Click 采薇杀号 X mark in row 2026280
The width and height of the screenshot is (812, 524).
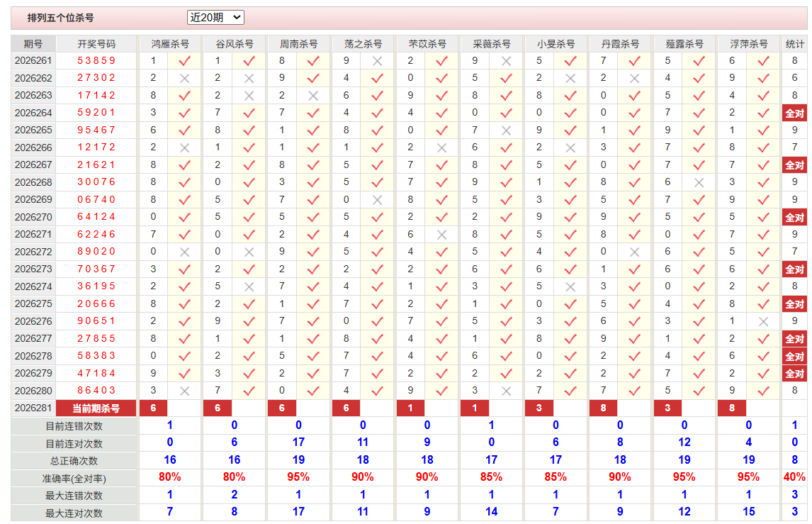[x=506, y=391]
